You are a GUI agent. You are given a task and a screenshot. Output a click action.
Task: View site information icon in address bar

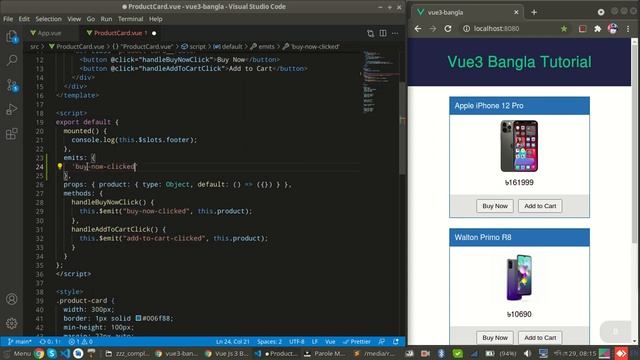(x=466, y=29)
